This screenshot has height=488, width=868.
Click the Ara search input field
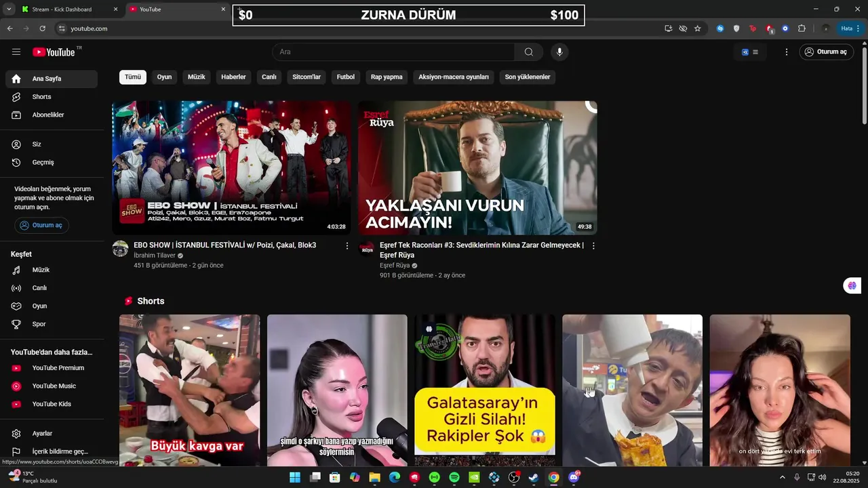tap(393, 52)
